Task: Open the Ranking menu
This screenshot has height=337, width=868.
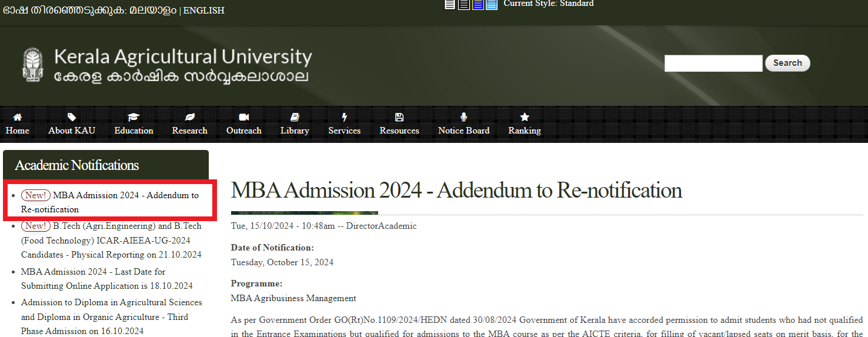Action: click(525, 131)
